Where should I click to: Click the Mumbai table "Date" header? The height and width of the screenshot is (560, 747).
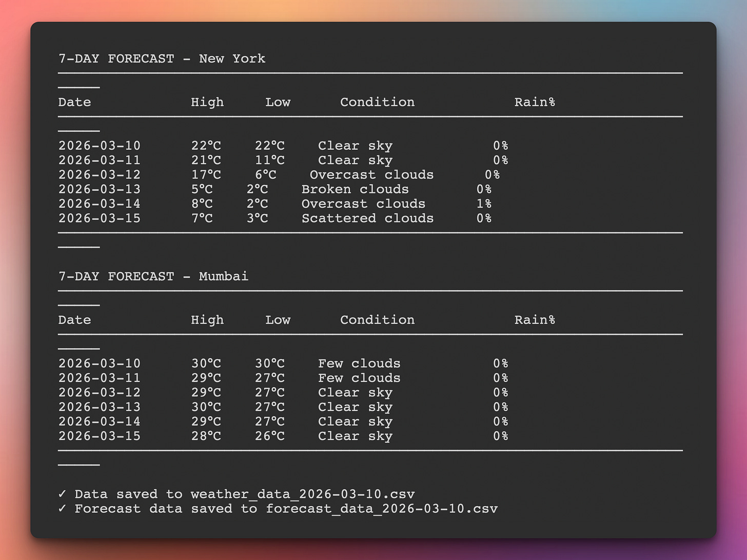pos(74,320)
